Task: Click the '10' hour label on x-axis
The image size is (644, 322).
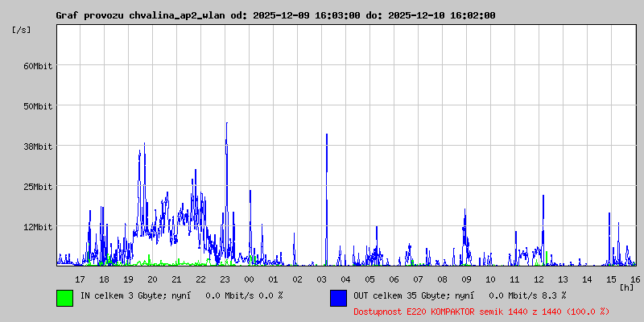Action: [x=491, y=279]
